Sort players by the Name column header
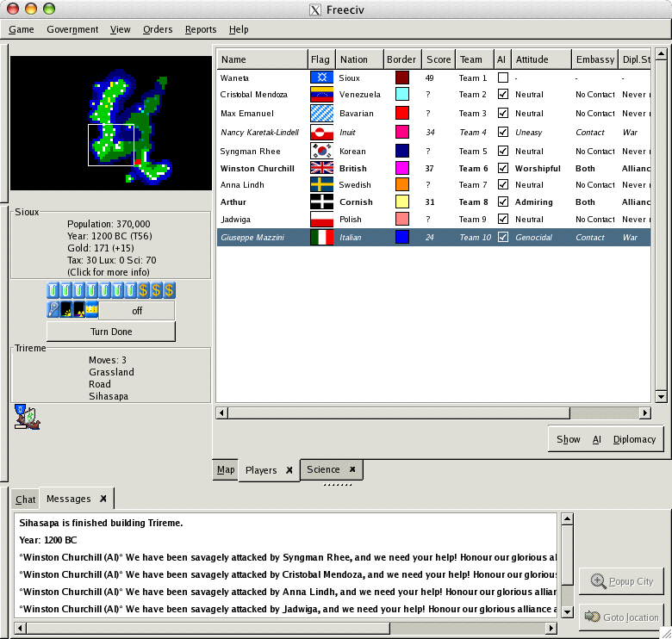This screenshot has height=639, width=672. [x=262, y=59]
